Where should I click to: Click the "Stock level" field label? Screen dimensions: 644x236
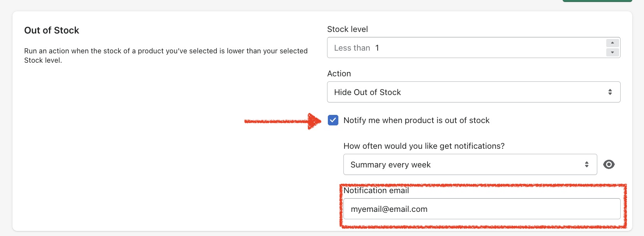(x=347, y=29)
